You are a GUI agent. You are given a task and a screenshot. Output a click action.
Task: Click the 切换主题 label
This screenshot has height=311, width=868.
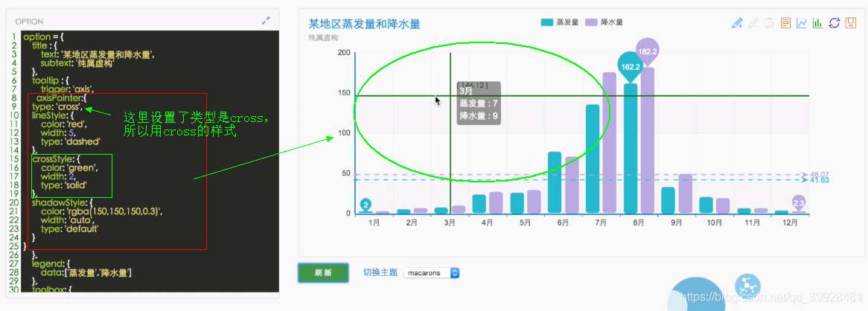(x=380, y=272)
